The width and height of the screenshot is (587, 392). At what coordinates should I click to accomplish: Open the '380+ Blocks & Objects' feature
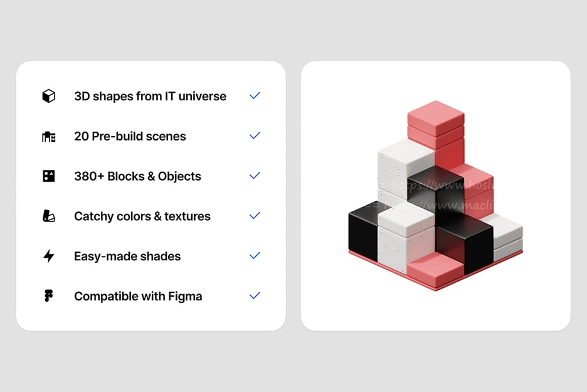[x=137, y=176]
